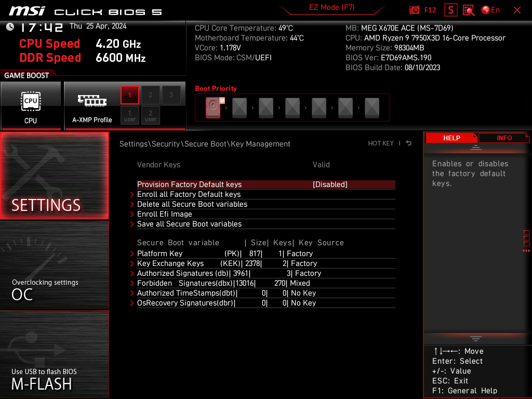Image resolution: width=532 pixels, height=399 pixels.
Task: Open the BIOS search magnifier icon
Action: (469, 10)
